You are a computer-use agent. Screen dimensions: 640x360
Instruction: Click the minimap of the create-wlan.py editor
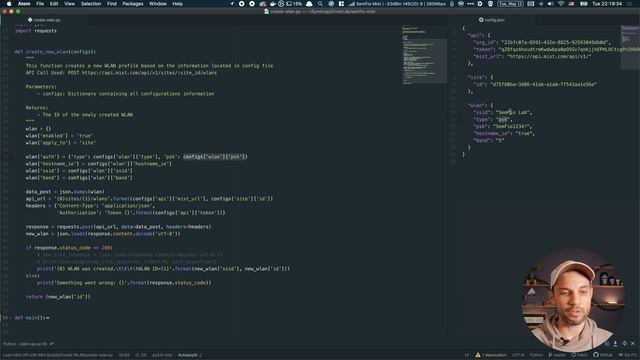point(424,56)
